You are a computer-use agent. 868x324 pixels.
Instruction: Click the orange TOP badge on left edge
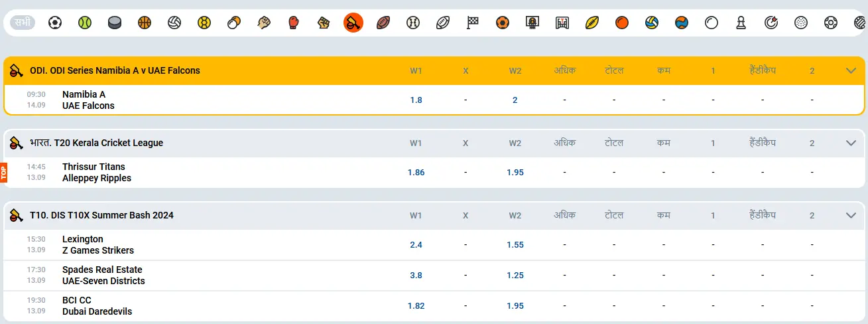click(3, 173)
